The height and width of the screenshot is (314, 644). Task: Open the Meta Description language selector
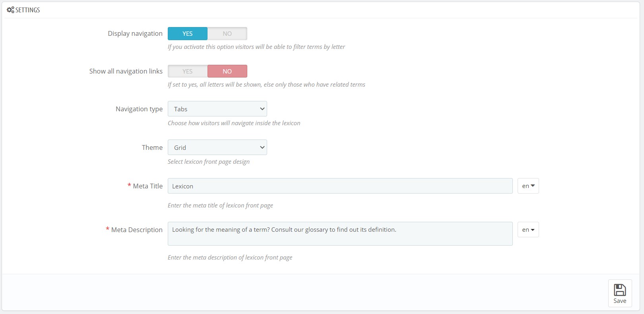tap(528, 230)
